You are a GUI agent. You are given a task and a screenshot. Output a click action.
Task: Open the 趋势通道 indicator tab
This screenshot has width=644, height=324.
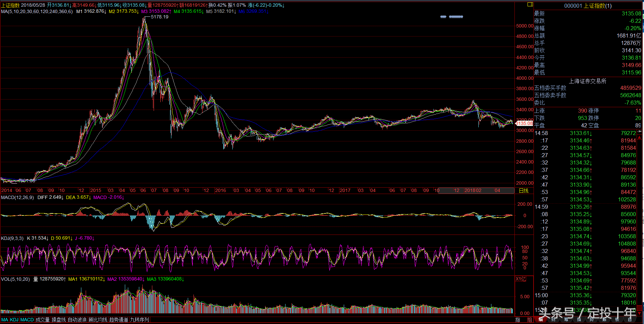118,320
